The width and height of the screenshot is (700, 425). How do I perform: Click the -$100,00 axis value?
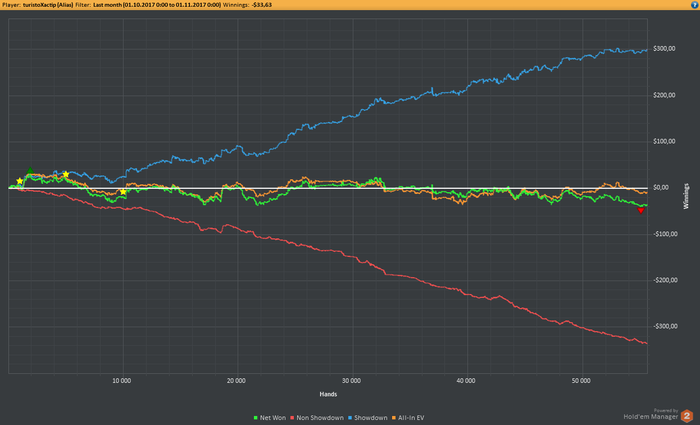coord(665,234)
